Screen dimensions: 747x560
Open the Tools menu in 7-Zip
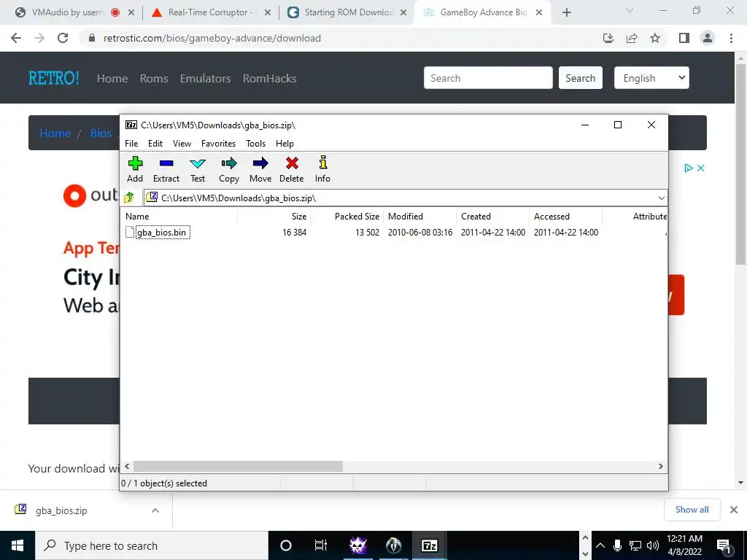256,144
